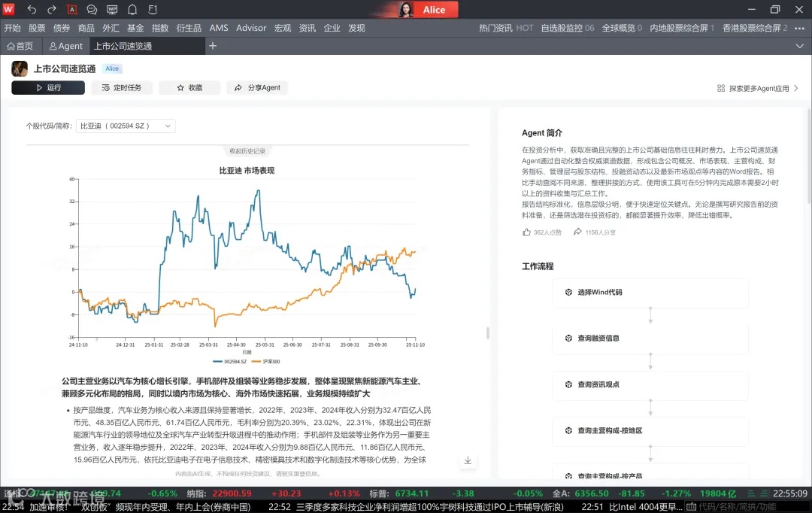Switch to the Agent tab
This screenshot has width=812, height=513.
[65, 46]
